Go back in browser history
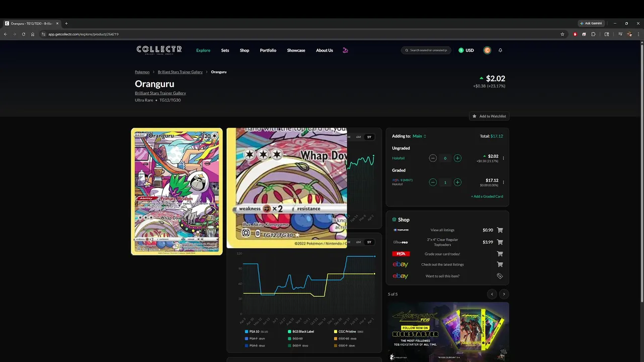This screenshot has width=644, height=362. pos(6,34)
